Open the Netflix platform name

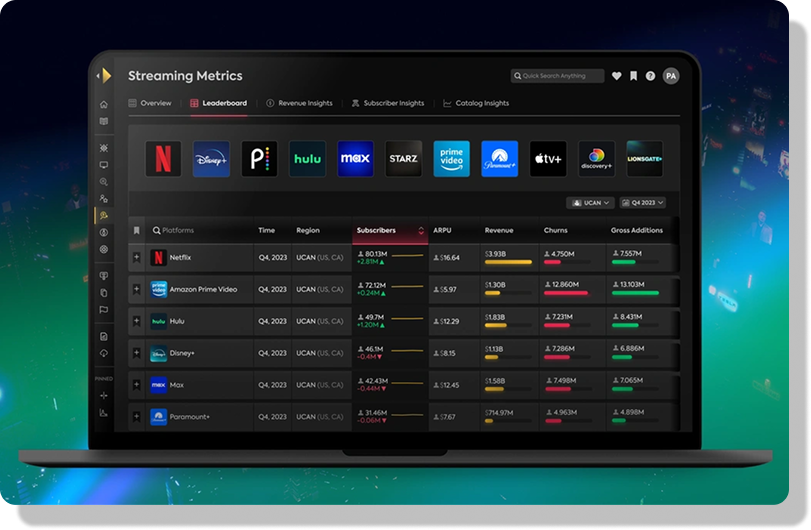pos(181,258)
